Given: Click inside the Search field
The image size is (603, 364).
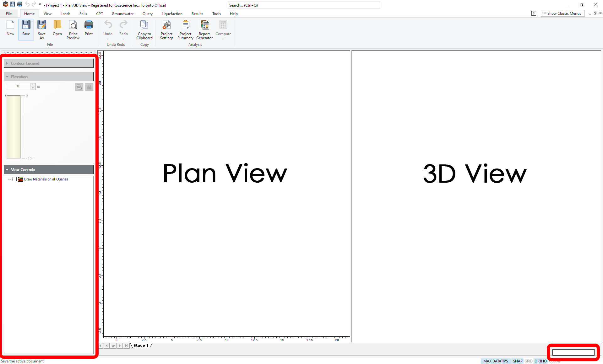Looking at the screenshot, I should 304,5.
